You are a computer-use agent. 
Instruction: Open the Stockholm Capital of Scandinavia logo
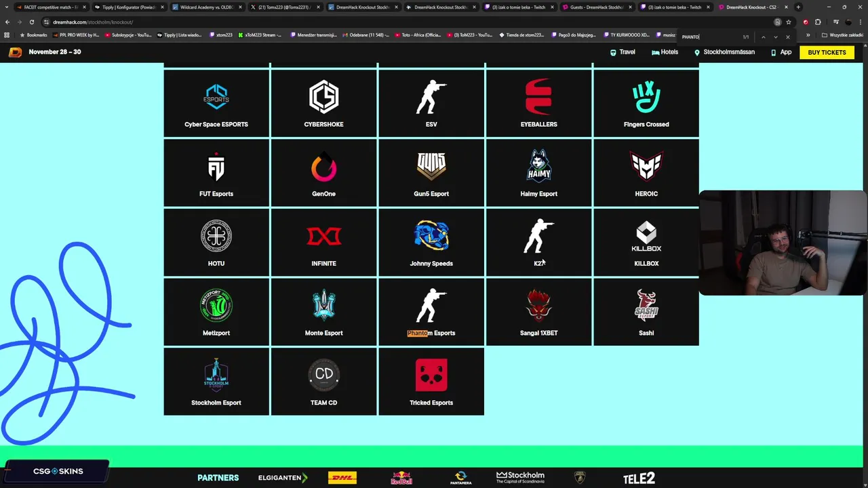pyautogui.click(x=520, y=478)
